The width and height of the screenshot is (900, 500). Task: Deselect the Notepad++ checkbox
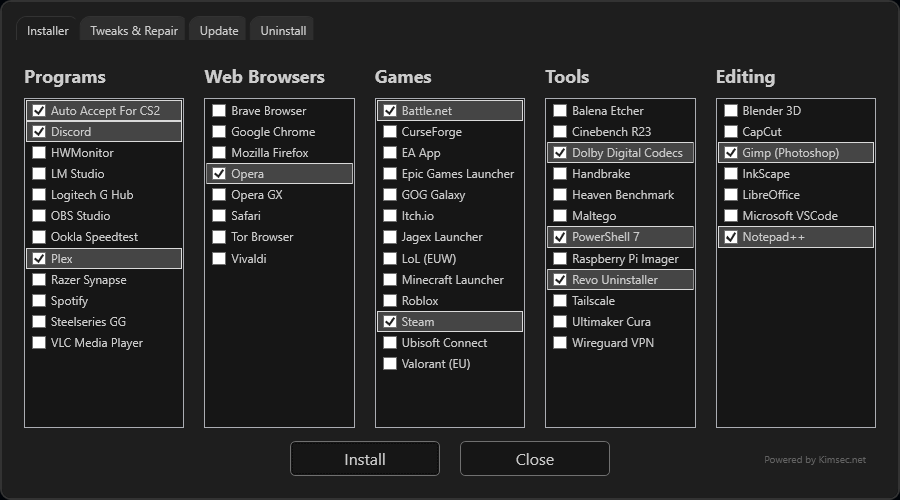[731, 237]
